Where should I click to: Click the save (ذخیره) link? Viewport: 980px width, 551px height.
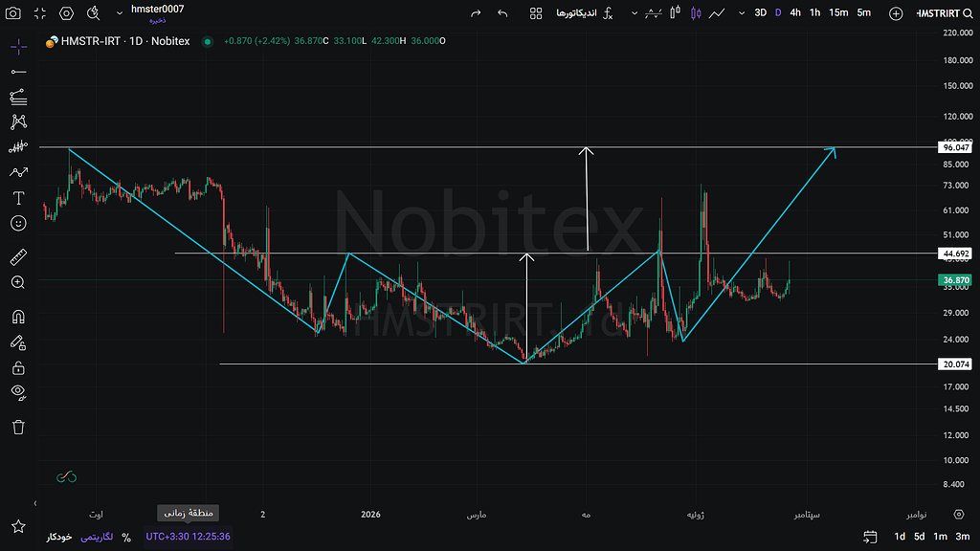[x=158, y=21]
